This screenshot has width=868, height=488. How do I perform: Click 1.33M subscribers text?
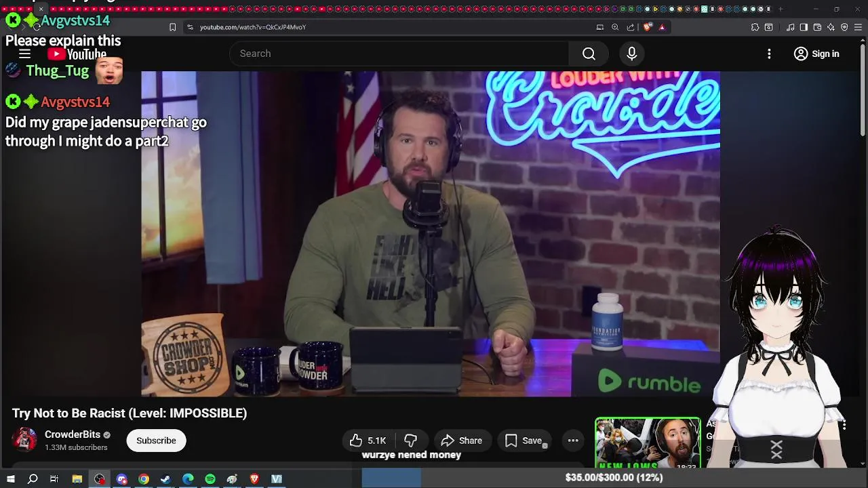click(x=76, y=447)
